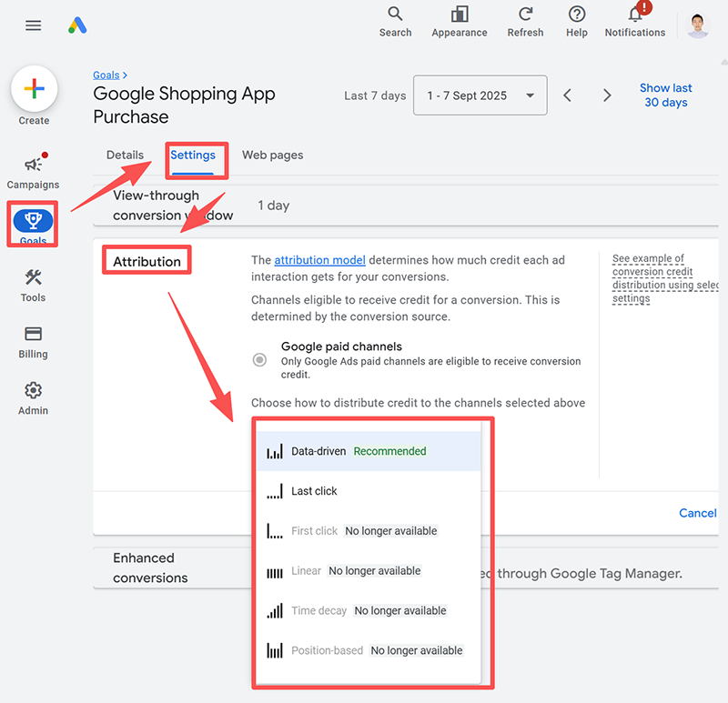Open Tools in the sidebar
This screenshot has width=728, height=703.
[34, 285]
